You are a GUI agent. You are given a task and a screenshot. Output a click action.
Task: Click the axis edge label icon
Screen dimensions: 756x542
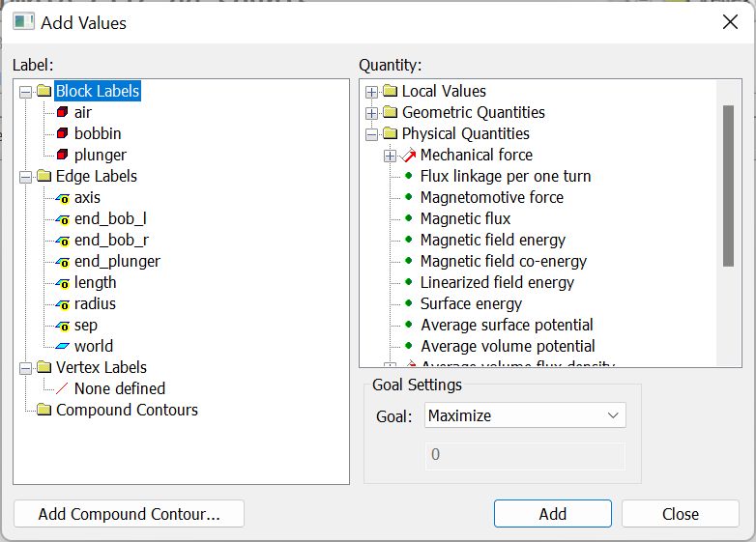(x=63, y=197)
